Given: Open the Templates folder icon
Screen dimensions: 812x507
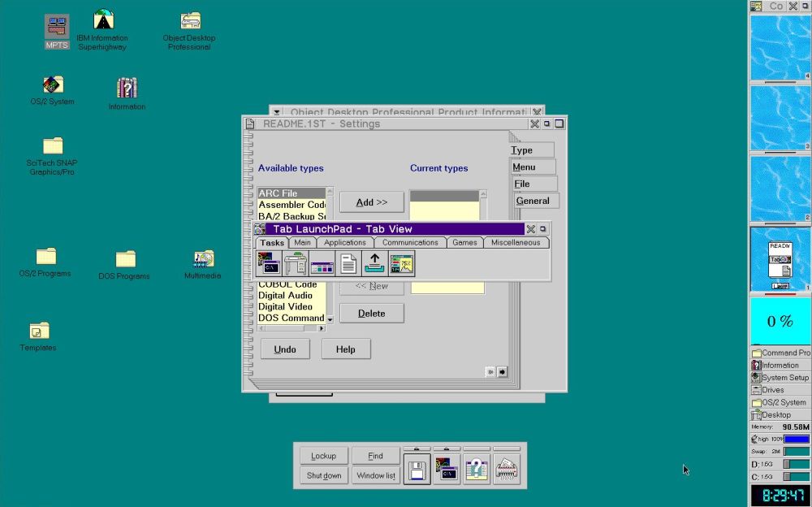Looking at the screenshot, I should (x=38, y=336).
